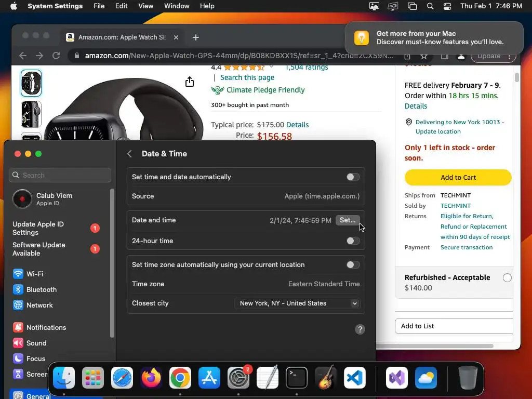Open the Apple menu
The width and height of the screenshot is (532, 399).
pyautogui.click(x=14, y=6)
